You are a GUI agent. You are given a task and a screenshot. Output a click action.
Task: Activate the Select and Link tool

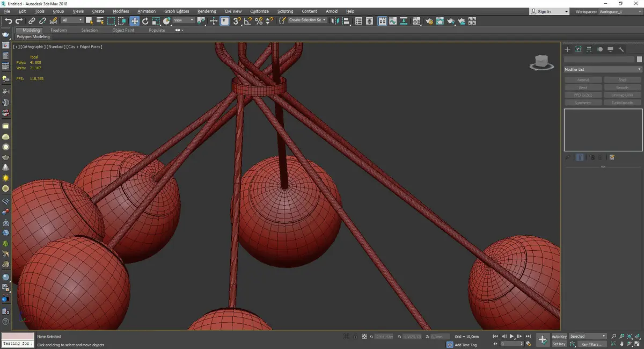pyautogui.click(x=32, y=21)
